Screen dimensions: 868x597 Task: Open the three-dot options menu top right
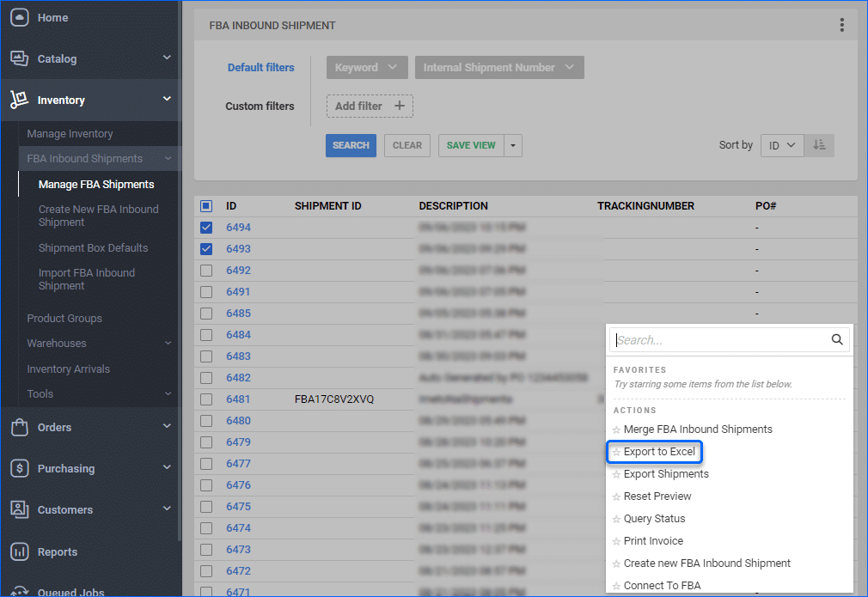841,25
